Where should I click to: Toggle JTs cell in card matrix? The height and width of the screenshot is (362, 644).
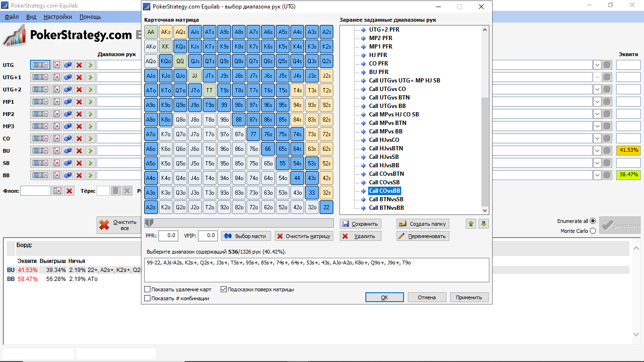click(209, 76)
